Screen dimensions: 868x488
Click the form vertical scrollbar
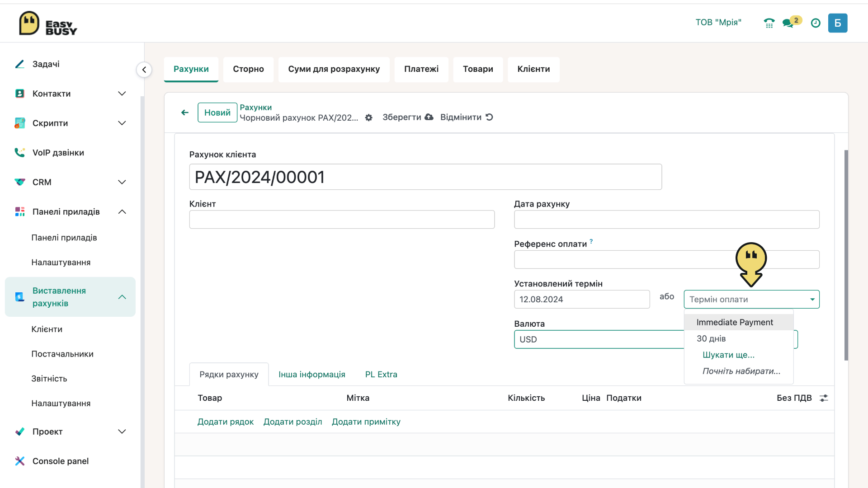pos(846,255)
